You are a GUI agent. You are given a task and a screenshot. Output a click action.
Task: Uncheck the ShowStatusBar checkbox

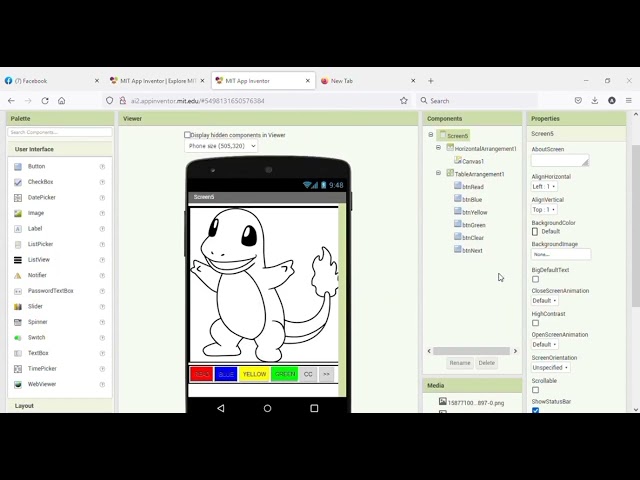click(x=536, y=410)
